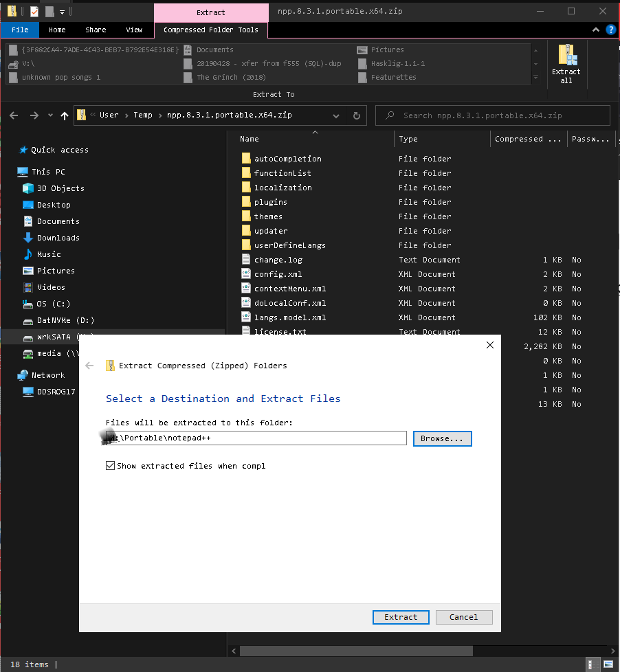Image resolution: width=620 pixels, height=672 pixels.
Task: Close the Extract Compressed Folders dialog
Action: click(x=490, y=345)
